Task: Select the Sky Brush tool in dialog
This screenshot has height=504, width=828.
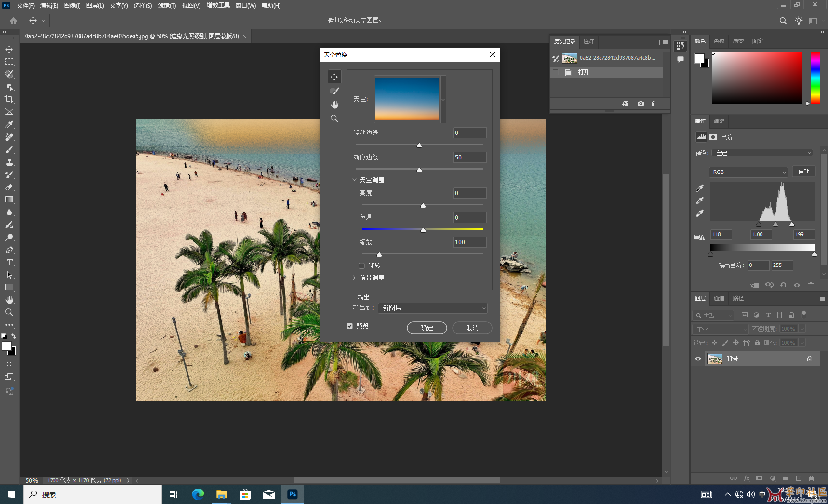Action: coord(334,91)
